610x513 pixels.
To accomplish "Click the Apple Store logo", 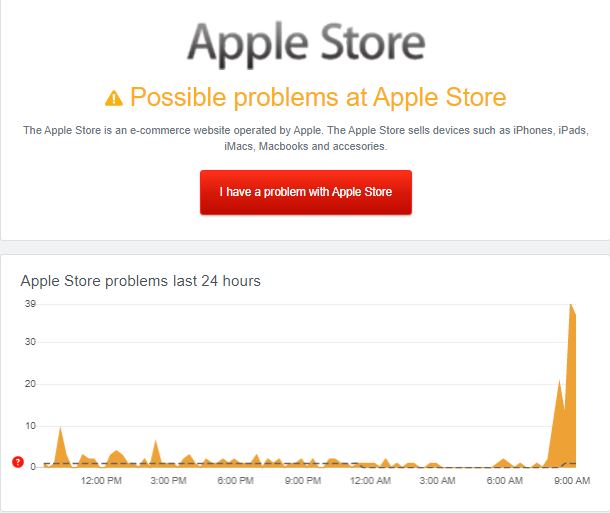I will click(306, 42).
